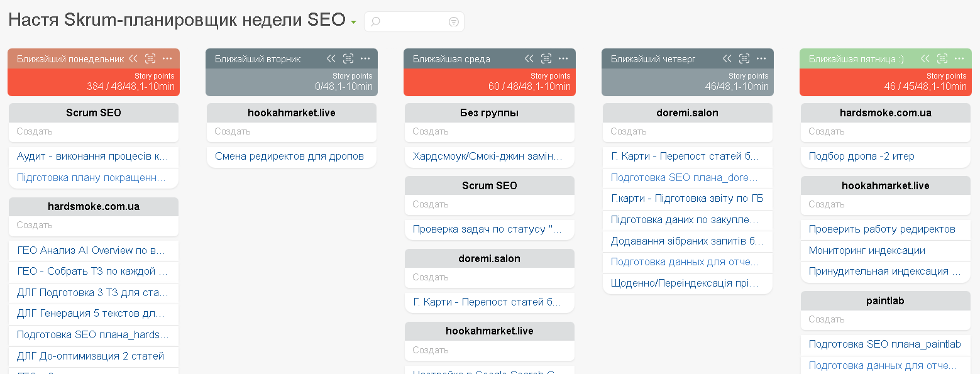This screenshot has width=980, height=374.
Task: Open task Подготовка SEO плана_paintlab
Action: click(x=884, y=344)
